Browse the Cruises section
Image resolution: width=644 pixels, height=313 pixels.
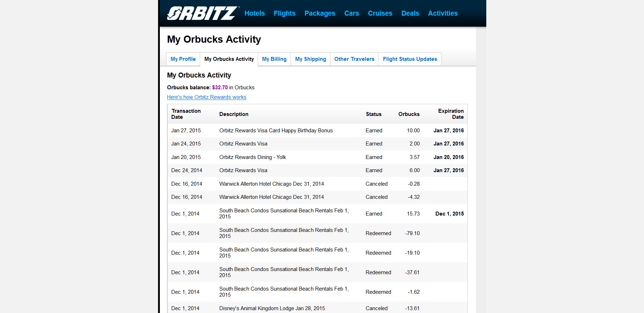(380, 14)
